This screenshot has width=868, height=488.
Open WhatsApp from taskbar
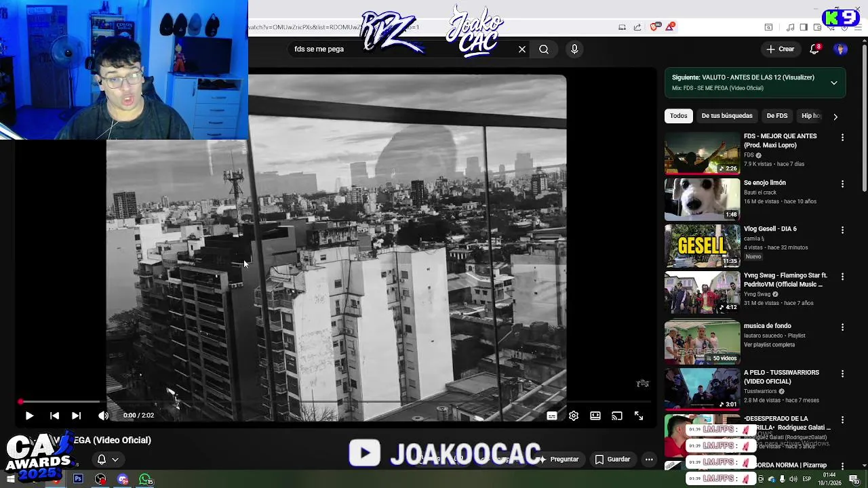click(x=145, y=479)
